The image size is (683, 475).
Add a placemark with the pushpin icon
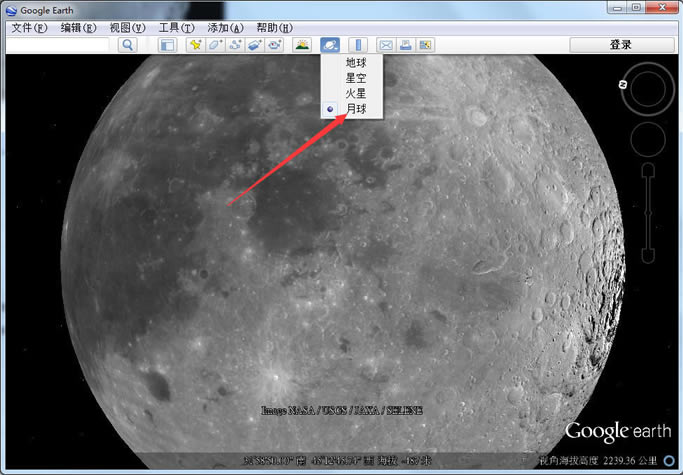(196, 45)
